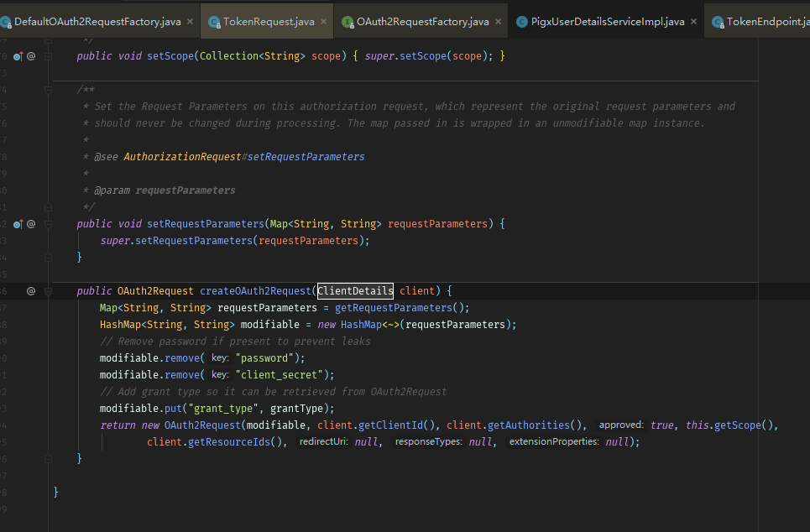Click the @ gutter icon on the setRequestParameters line
Screen dimensions: 810x532
(31, 224)
